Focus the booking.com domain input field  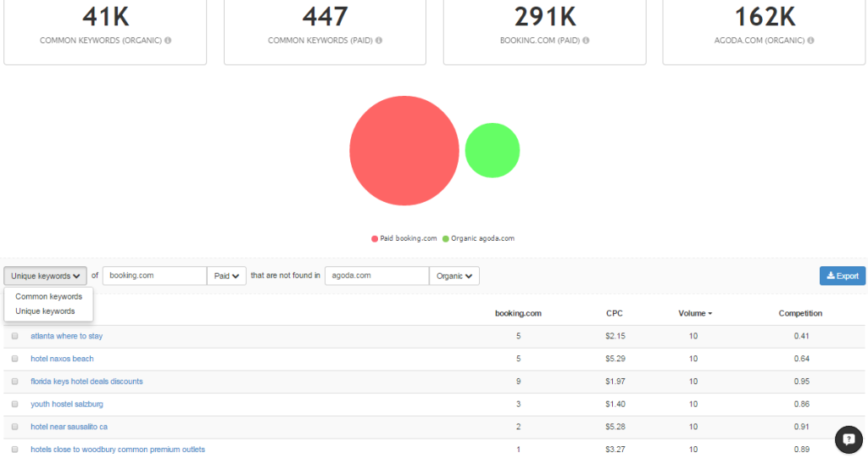[x=154, y=276]
